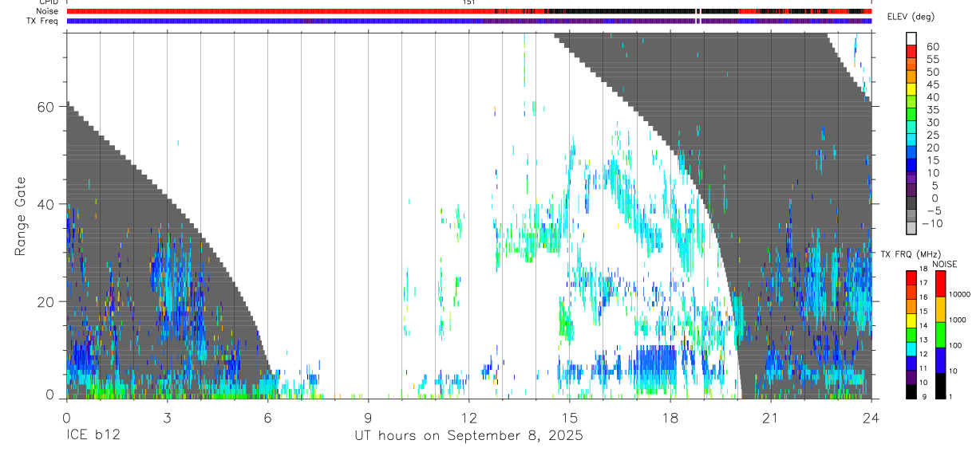The height and width of the screenshot is (452, 980).
Task: Click the red Noise indicator strip above the plot
Action: coord(468,11)
